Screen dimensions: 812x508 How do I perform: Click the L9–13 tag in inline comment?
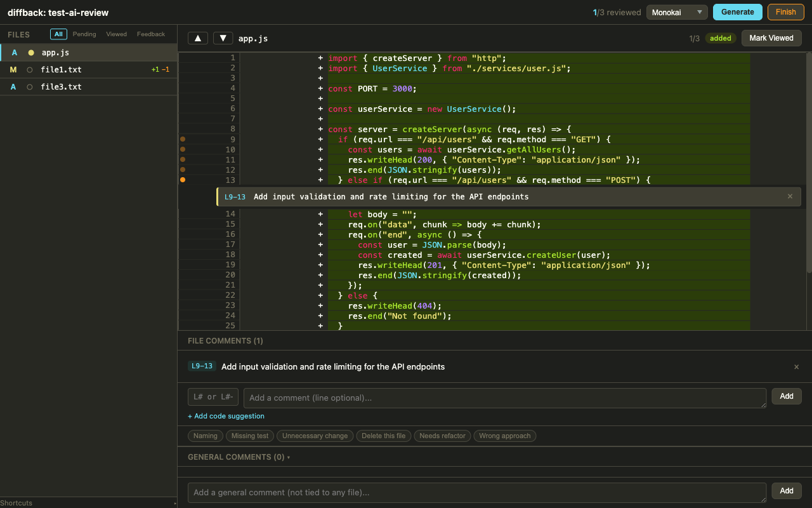[235, 197]
